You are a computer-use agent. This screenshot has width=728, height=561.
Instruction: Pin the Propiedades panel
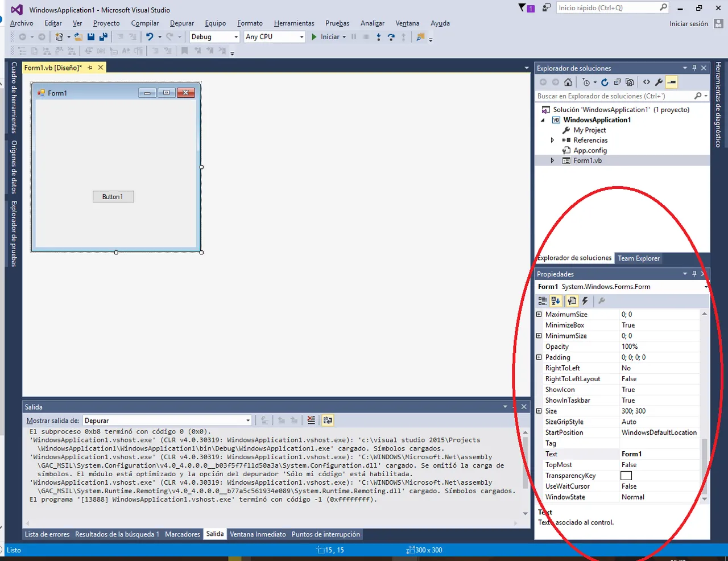(x=694, y=274)
